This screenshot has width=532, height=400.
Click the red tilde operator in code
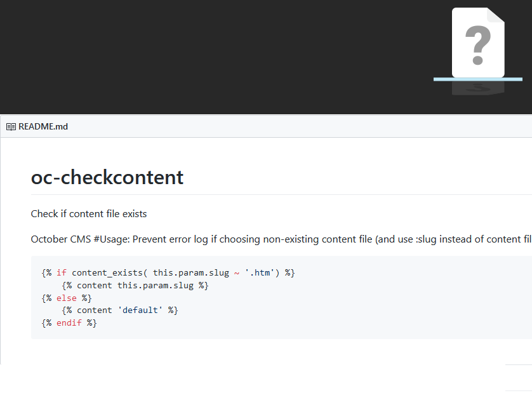pos(237,273)
